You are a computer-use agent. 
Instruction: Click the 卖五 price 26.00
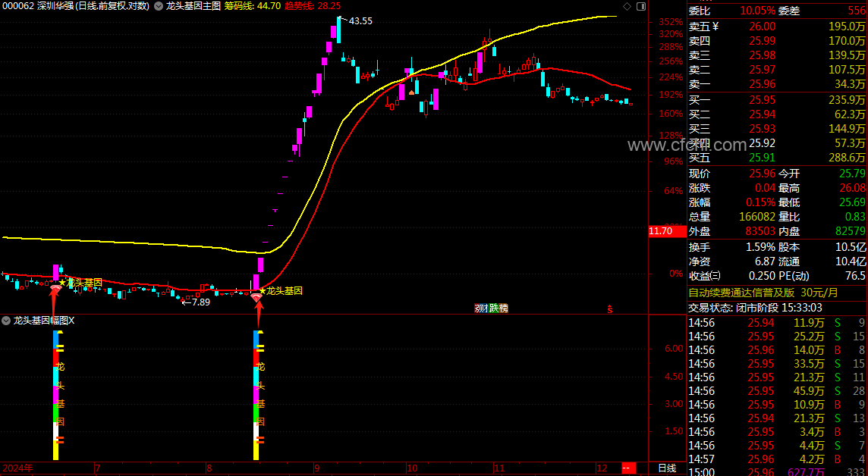[763, 27]
